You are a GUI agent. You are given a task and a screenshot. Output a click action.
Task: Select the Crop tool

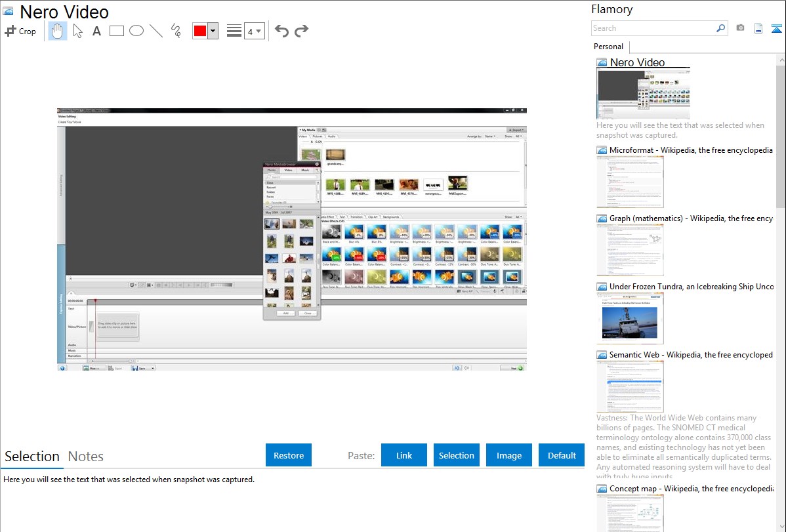pos(20,31)
